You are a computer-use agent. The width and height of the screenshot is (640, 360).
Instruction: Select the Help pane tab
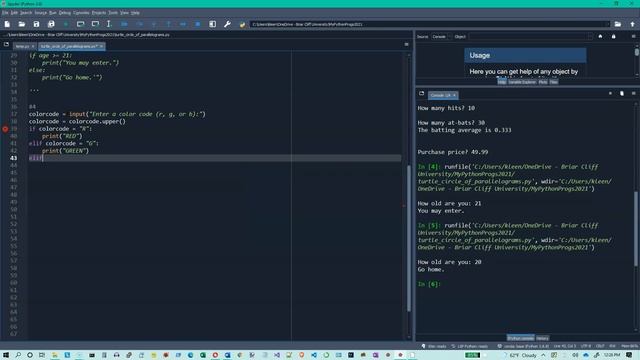[x=502, y=82]
